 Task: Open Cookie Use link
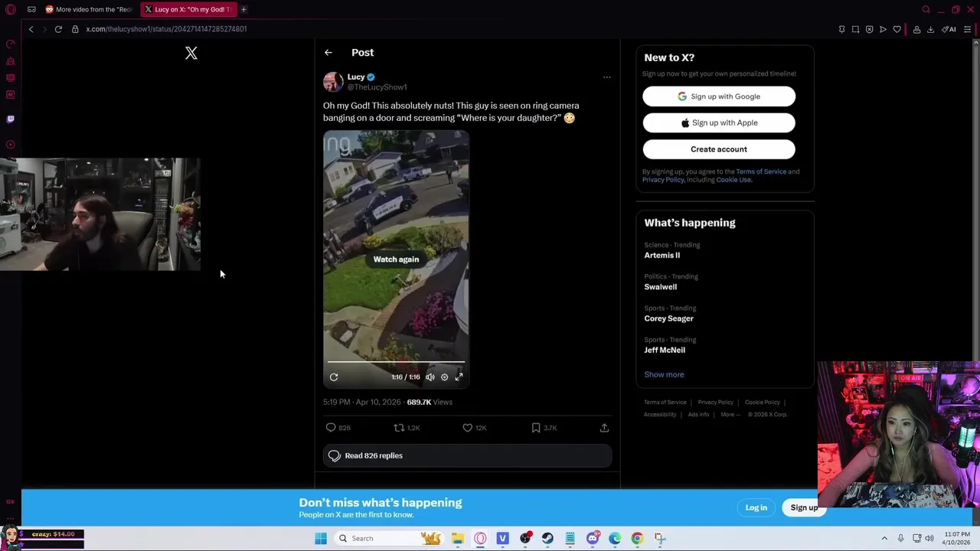coord(733,180)
